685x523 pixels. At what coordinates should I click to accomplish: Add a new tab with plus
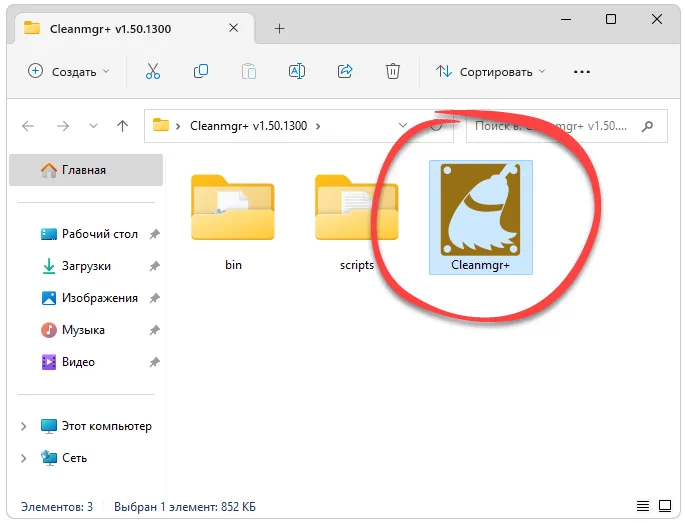coord(280,28)
